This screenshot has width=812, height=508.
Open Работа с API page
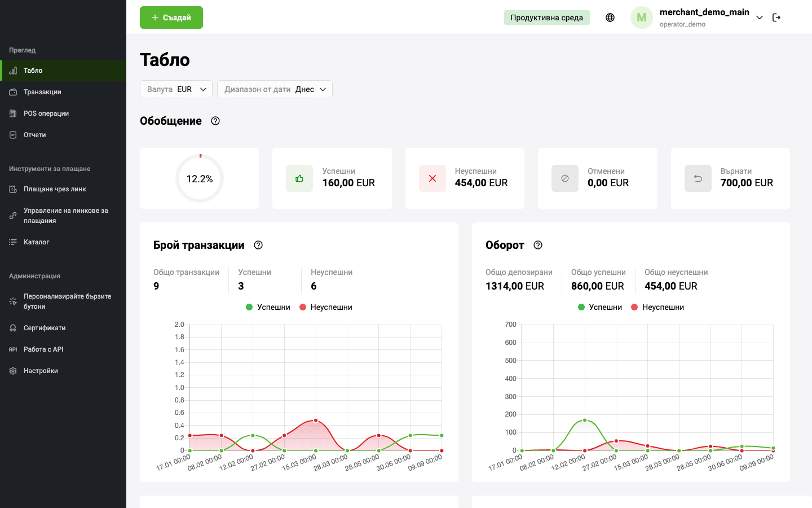click(43, 349)
